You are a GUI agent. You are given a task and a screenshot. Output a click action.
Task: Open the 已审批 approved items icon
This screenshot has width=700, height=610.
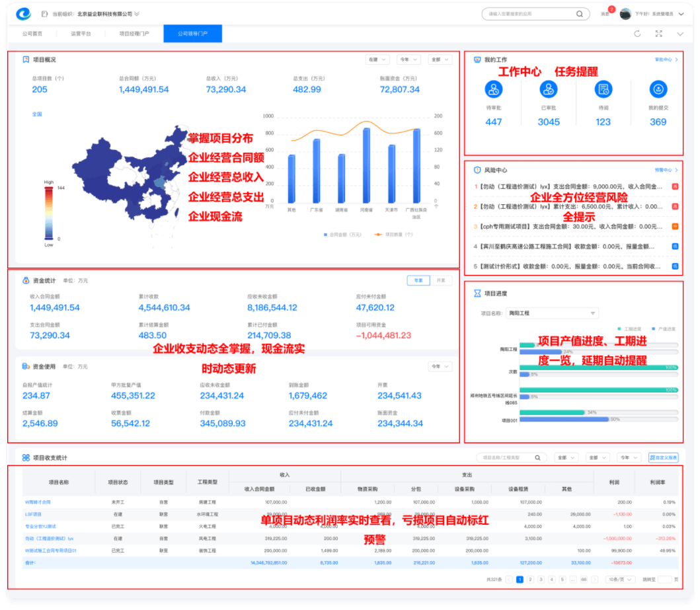coord(548,89)
